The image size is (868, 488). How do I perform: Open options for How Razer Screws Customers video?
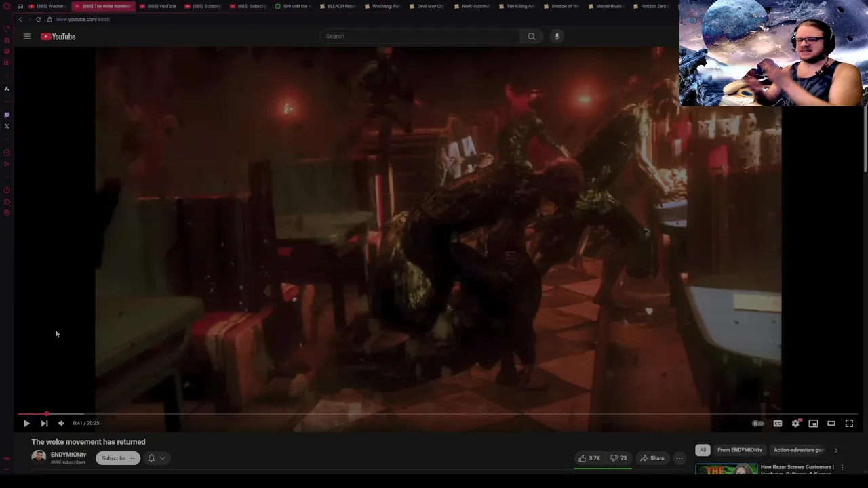(x=842, y=468)
